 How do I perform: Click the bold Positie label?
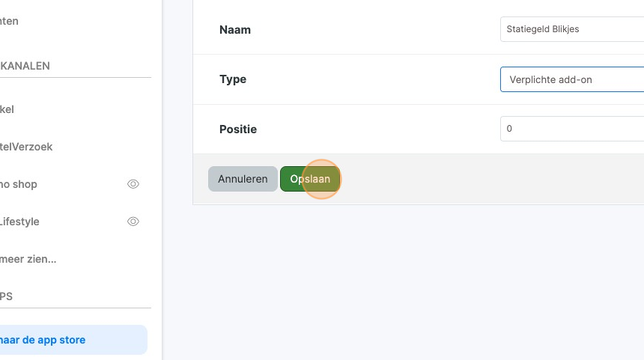(x=238, y=129)
